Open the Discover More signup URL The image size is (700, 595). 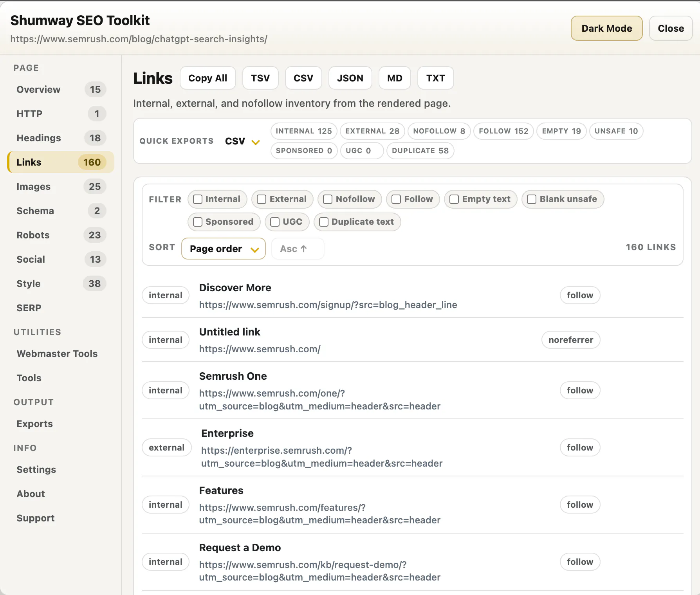click(x=328, y=305)
